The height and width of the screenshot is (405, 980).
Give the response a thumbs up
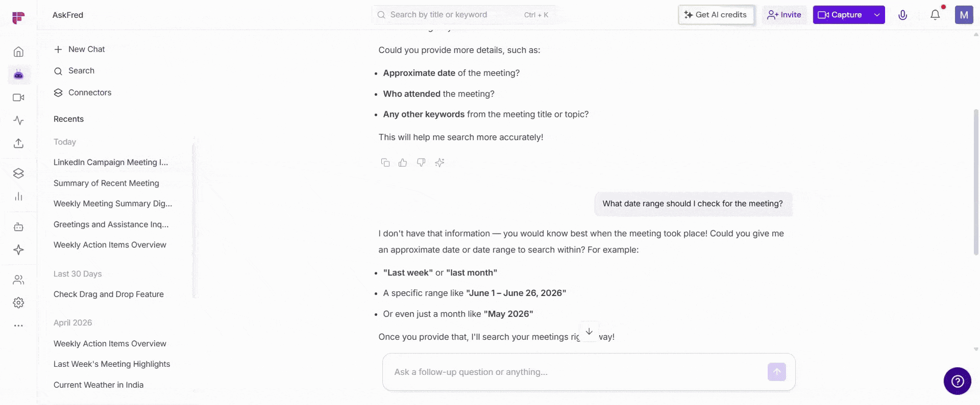(x=403, y=163)
